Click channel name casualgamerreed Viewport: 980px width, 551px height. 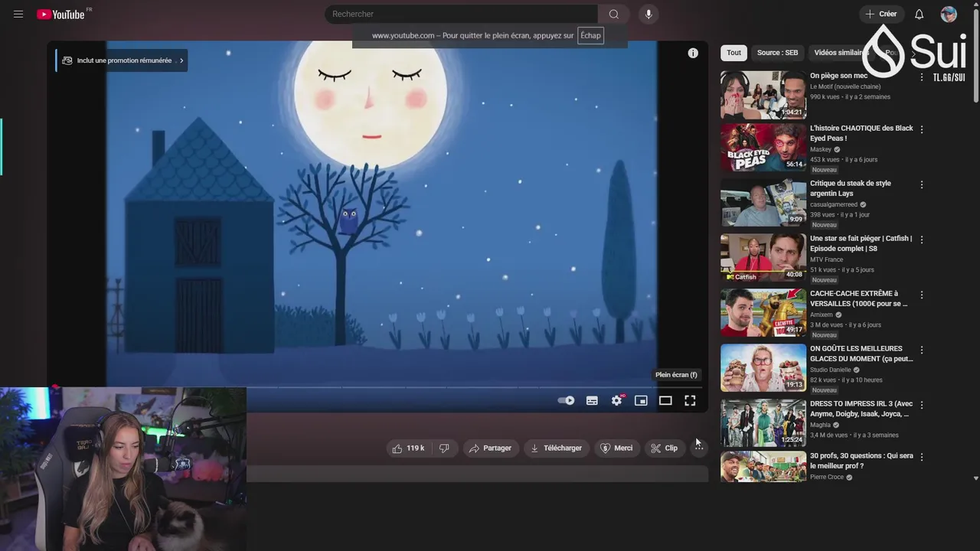click(x=834, y=204)
